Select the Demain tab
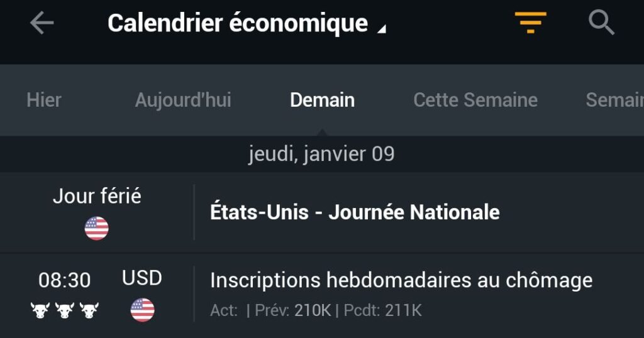 323,100
